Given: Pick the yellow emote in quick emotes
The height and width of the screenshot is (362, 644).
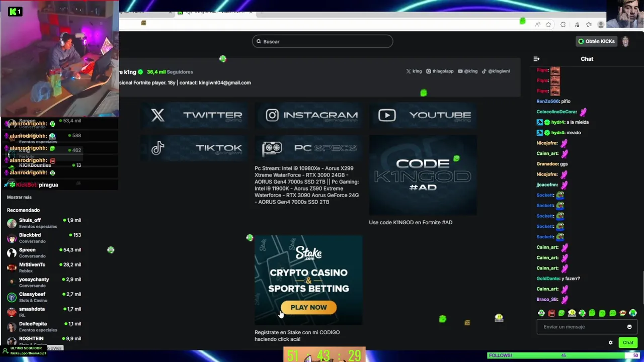Looking at the screenshot, I should coord(572,313).
